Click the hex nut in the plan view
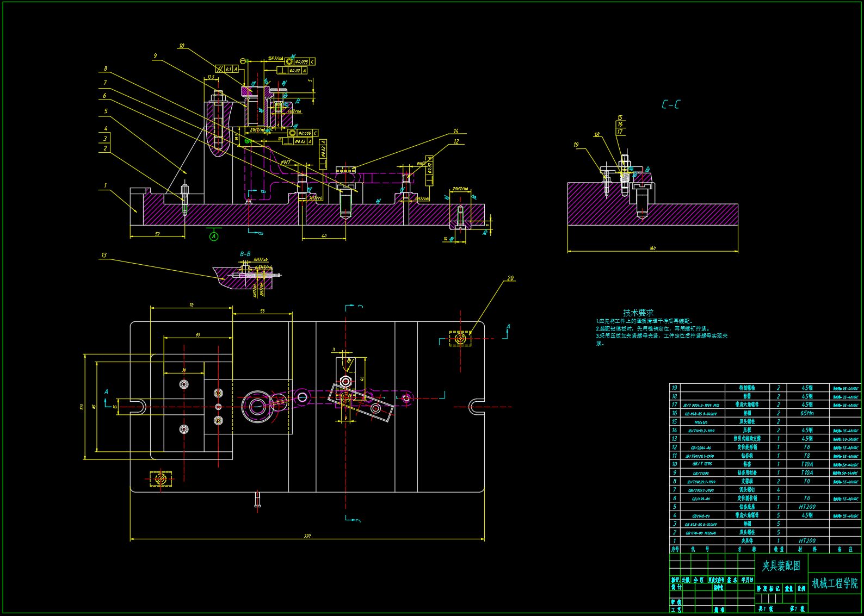This screenshot has height=616, width=864. click(345, 380)
